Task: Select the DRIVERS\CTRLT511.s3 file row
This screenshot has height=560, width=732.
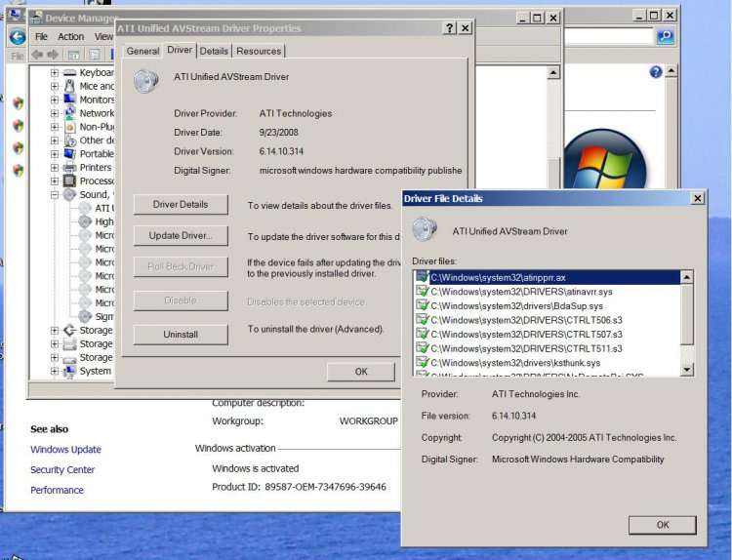Action: point(548,348)
